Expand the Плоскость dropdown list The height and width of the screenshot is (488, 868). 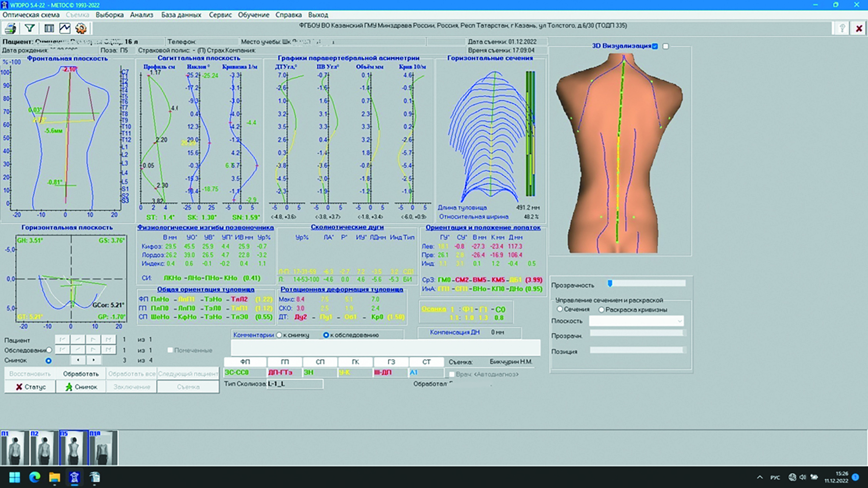click(679, 321)
